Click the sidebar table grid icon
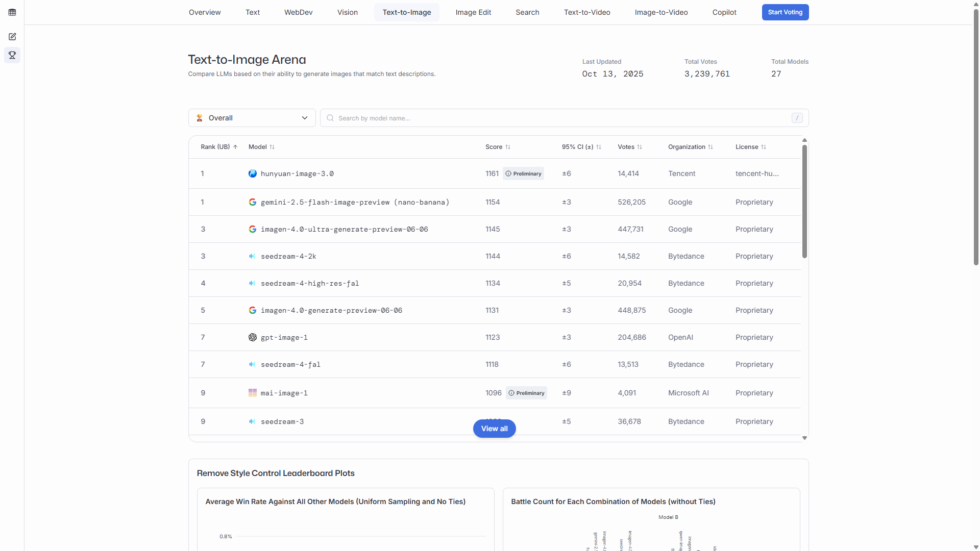This screenshot has height=551, width=980. click(12, 12)
